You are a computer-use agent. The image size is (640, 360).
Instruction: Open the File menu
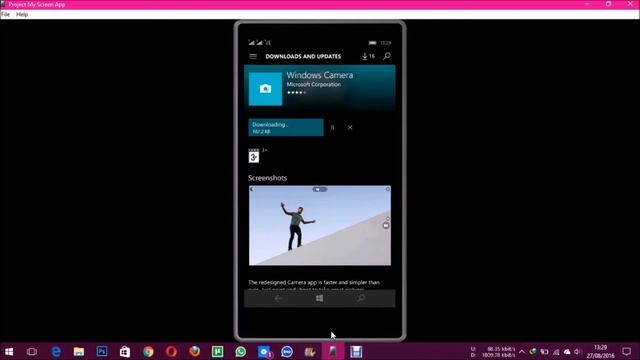coord(5,14)
